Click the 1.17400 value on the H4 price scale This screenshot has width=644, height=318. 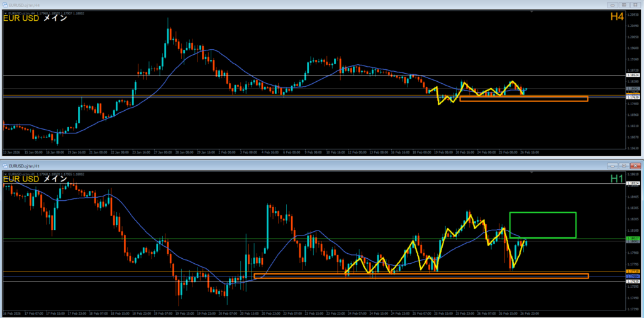631,104
